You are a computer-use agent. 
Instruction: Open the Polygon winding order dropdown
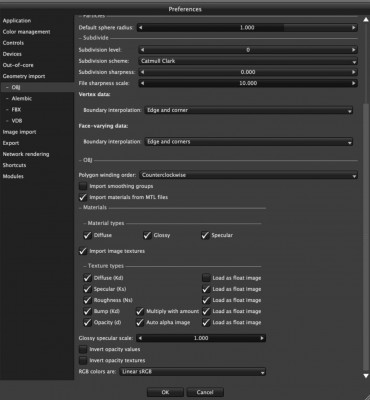tap(248, 175)
